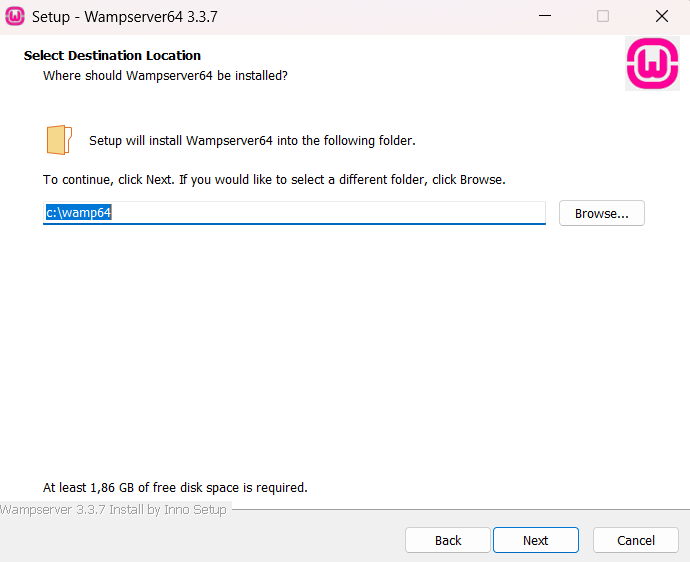Click the large pink Wampserver logo image

click(652, 63)
